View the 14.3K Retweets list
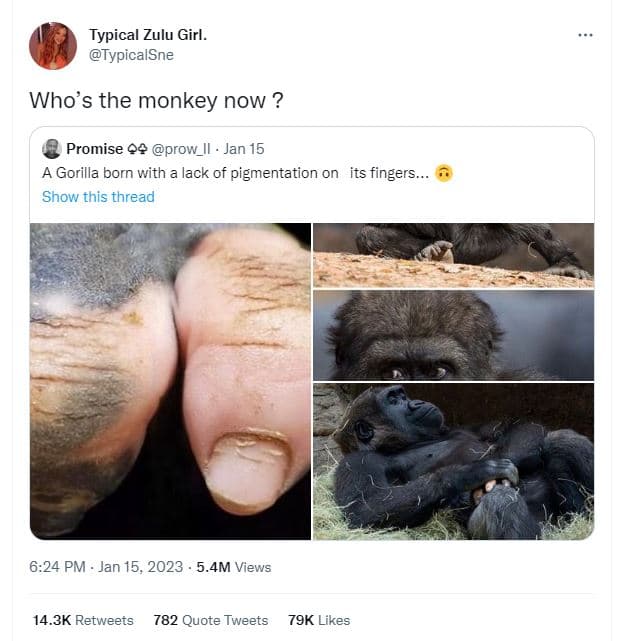620x641 pixels. 83,620
